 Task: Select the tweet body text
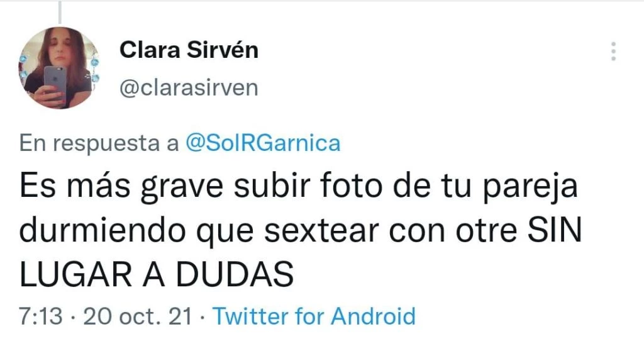(x=301, y=230)
